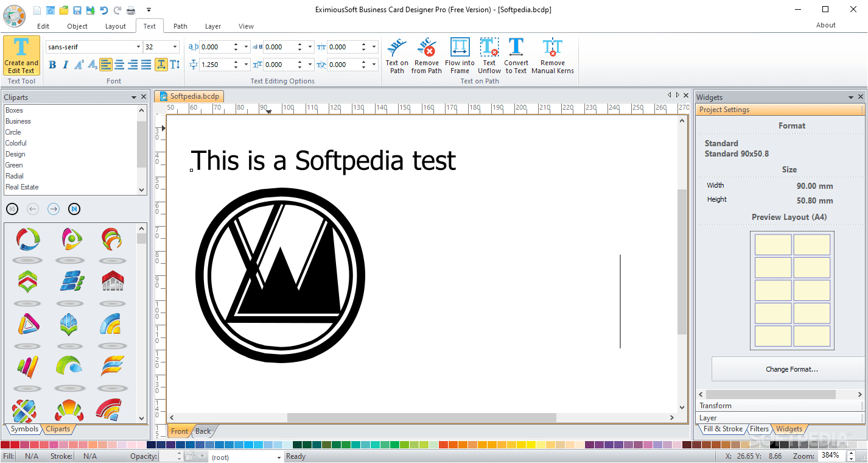Select the Real Estate clipart category

click(x=22, y=187)
